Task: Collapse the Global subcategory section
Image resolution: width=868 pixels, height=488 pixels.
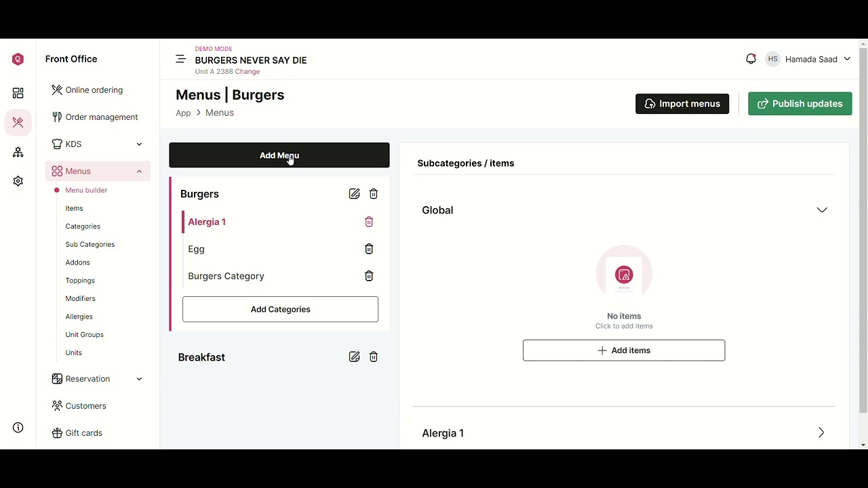Action: coord(822,210)
